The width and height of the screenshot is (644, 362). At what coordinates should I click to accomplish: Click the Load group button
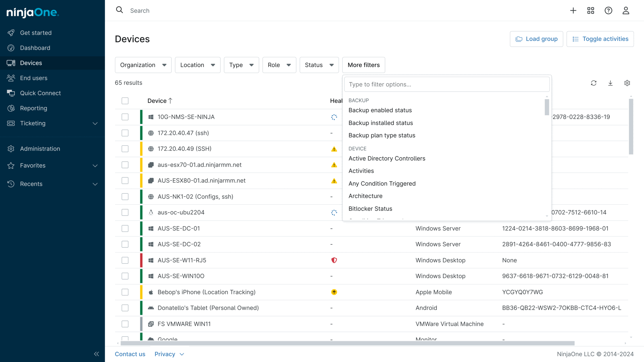(x=536, y=39)
